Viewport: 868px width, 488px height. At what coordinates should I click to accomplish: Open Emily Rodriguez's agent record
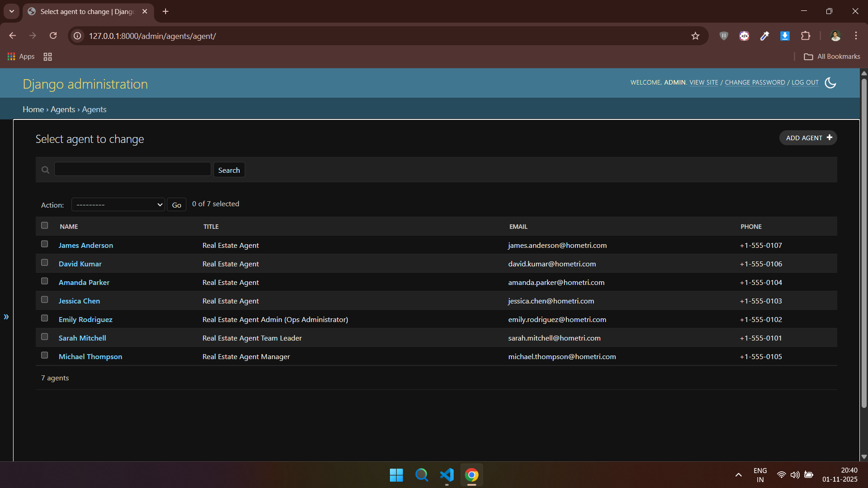85,319
